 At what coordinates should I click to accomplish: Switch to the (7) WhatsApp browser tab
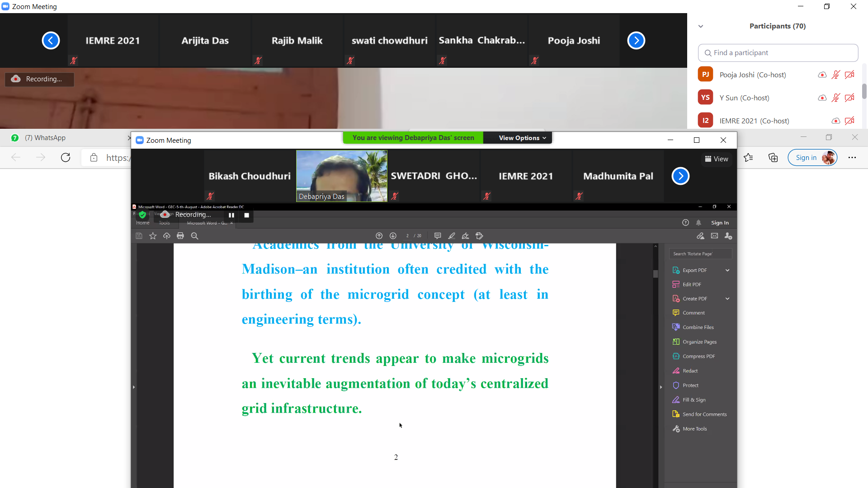tap(45, 138)
